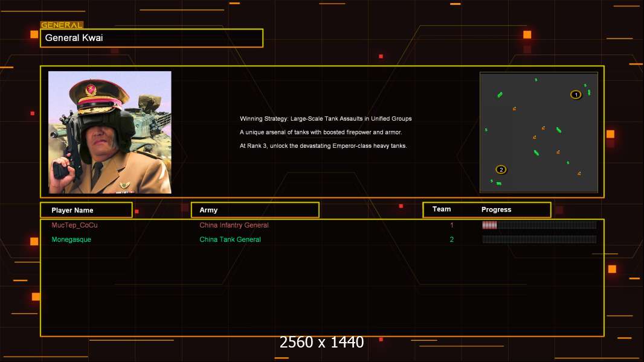Click the Player Name column header
This screenshot has width=644, height=362.
coord(86,210)
